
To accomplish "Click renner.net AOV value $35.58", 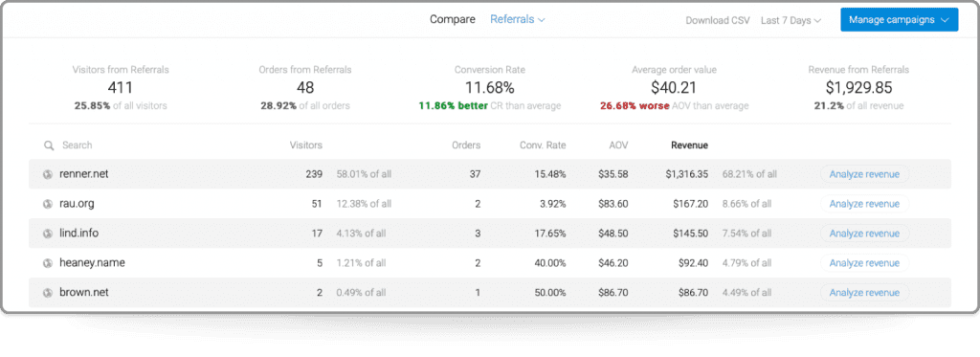I will point(613,174).
